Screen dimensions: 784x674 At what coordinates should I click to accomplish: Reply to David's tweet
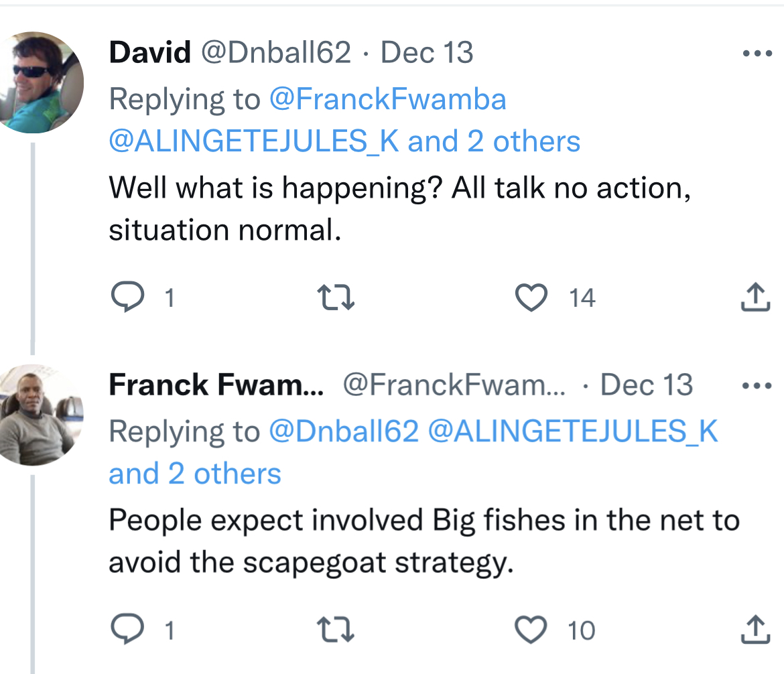[127, 297]
